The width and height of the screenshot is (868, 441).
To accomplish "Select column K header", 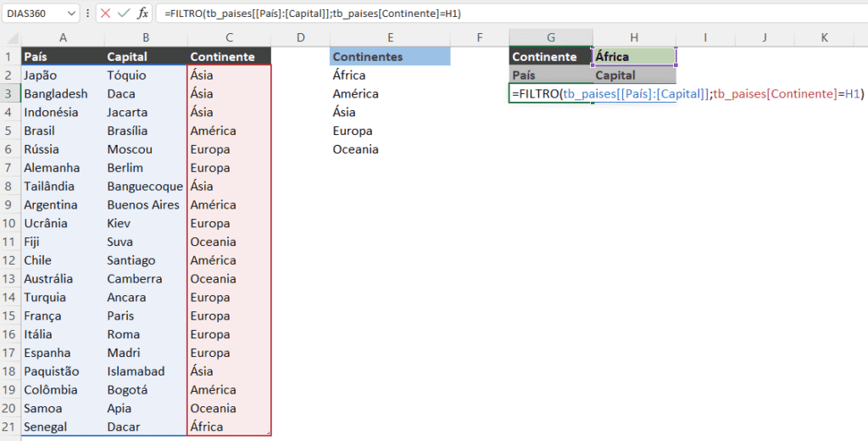I will [824, 37].
